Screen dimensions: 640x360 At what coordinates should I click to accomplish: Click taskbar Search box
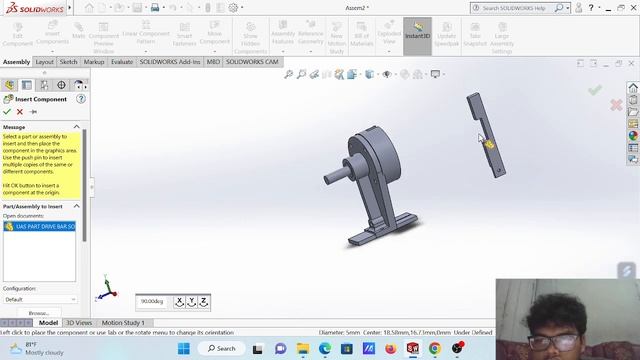point(222,349)
